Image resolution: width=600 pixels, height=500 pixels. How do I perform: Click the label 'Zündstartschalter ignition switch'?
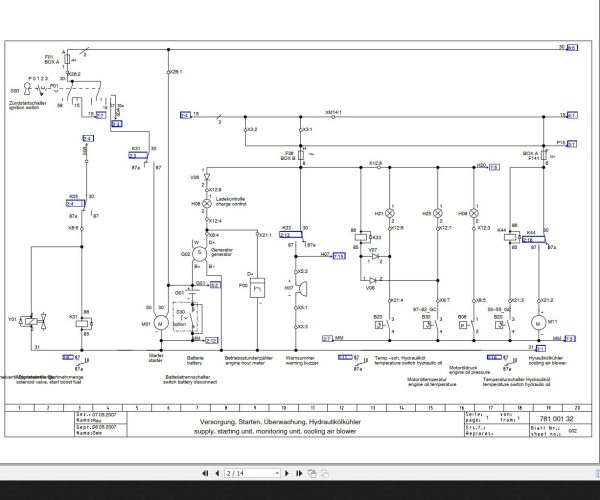[28, 105]
